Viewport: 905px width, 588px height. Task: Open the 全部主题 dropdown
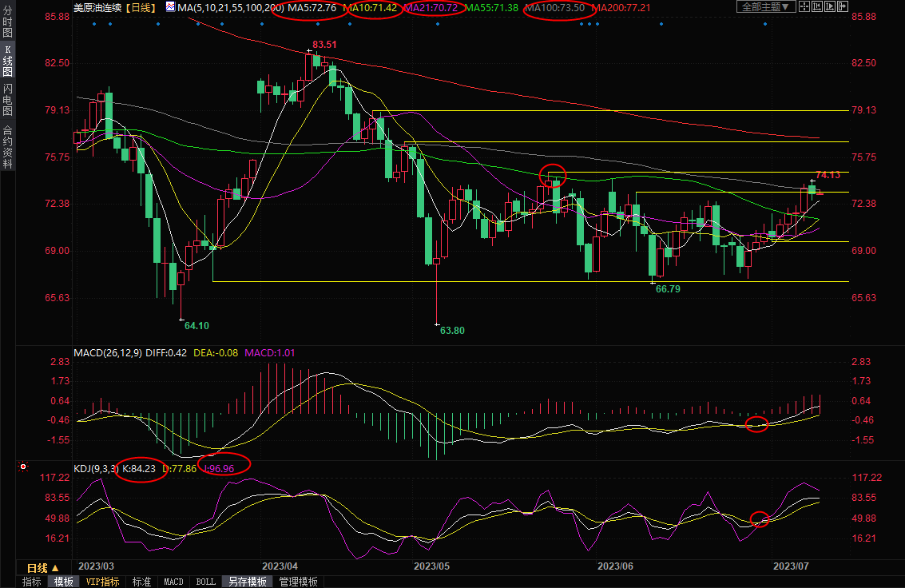tap(764, 7)
